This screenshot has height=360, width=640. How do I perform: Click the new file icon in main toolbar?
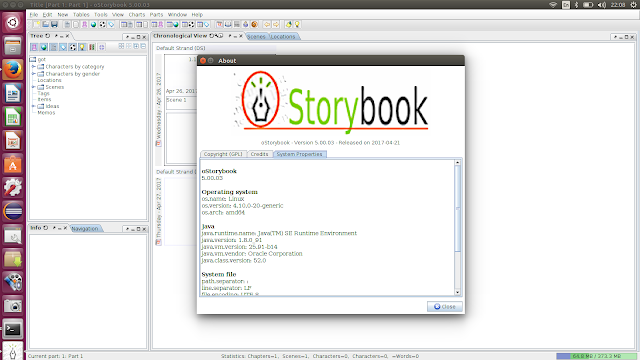pyautogui.click(x=37, y=24)
